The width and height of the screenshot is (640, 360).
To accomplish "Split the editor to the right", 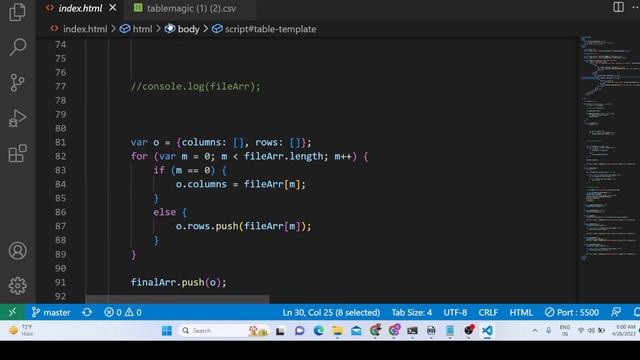I will (618, 7).
